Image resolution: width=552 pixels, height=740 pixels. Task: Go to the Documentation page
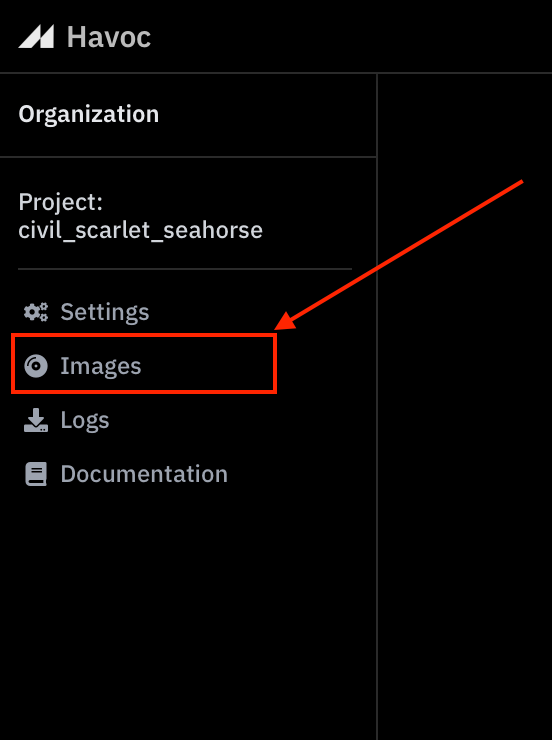click(x=144, y=474)
